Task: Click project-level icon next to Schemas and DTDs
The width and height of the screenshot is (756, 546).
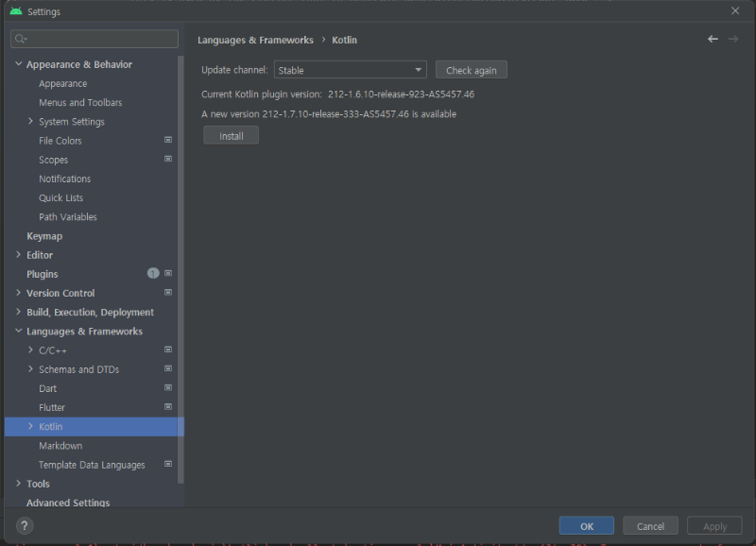Action: [x=168, y=368]
